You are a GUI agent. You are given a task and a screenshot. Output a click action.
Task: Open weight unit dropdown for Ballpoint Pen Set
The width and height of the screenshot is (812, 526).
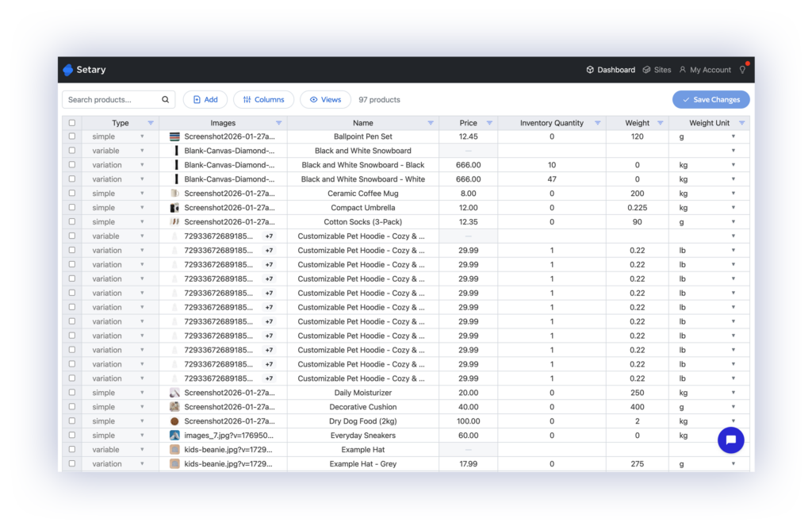(x=733, y=136)
